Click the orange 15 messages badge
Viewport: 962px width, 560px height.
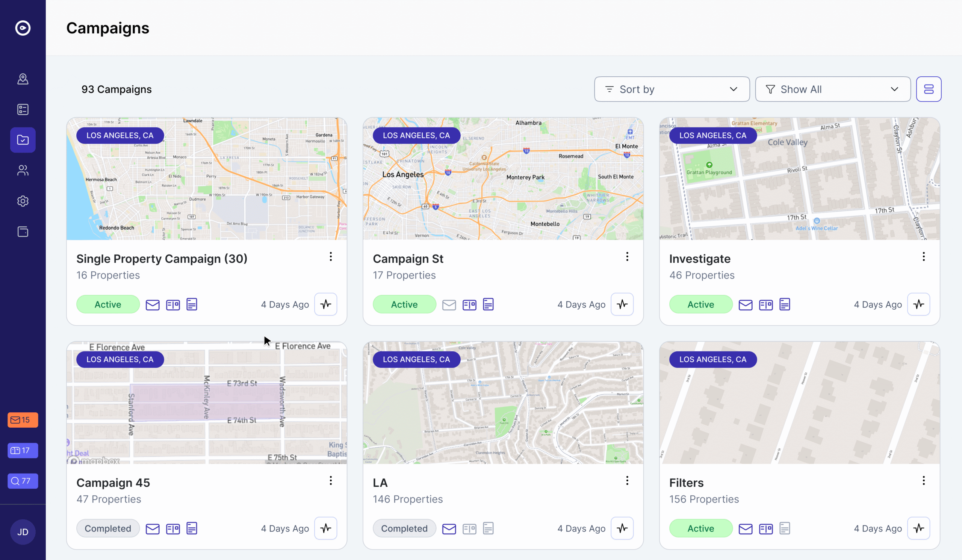[23, 420]
